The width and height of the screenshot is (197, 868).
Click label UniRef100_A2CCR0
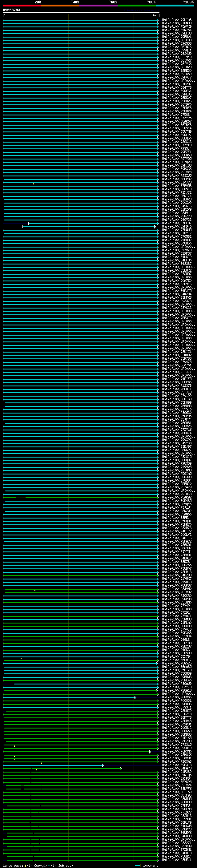177,595
